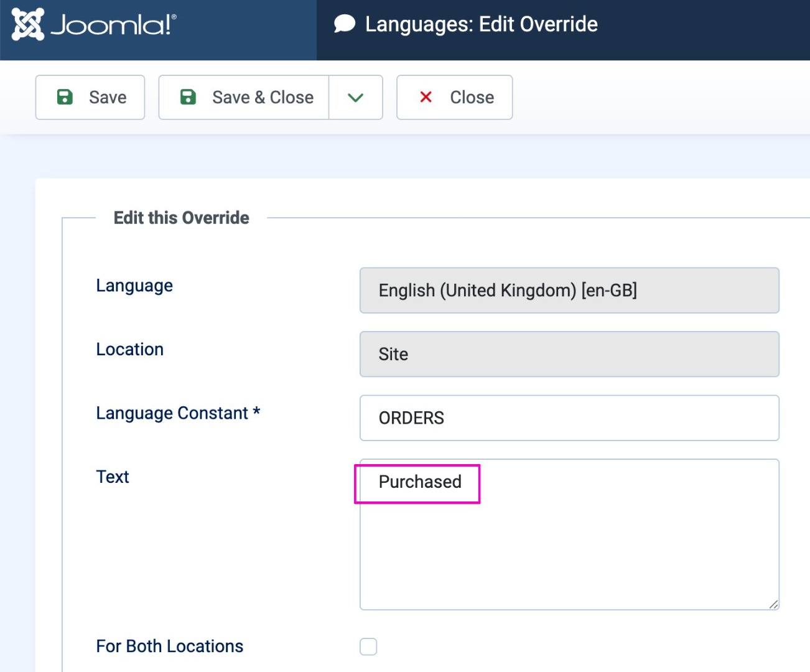This screenshot has width=810, height=672.
Task: Click the "Language Constant *" label
Action: coord(178,413)
